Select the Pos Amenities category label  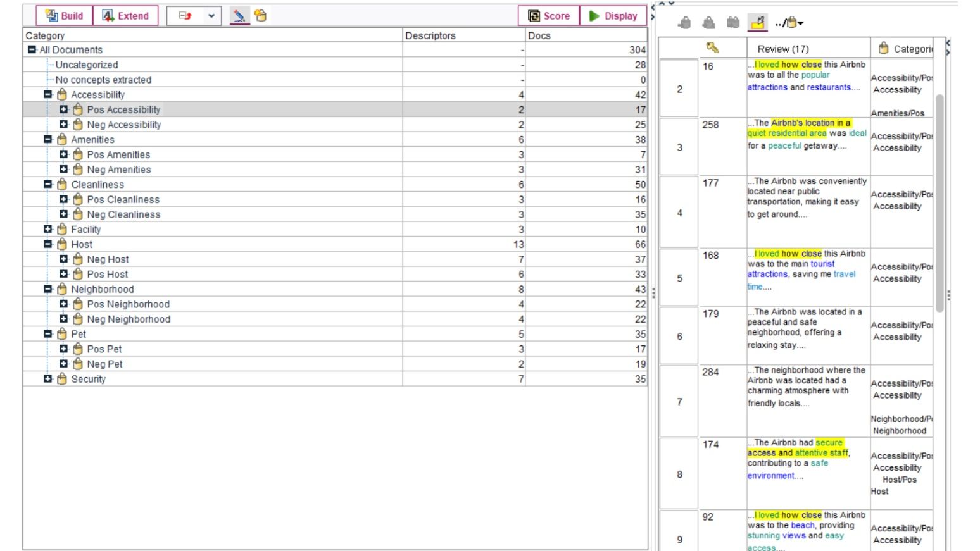click(118, 154)
